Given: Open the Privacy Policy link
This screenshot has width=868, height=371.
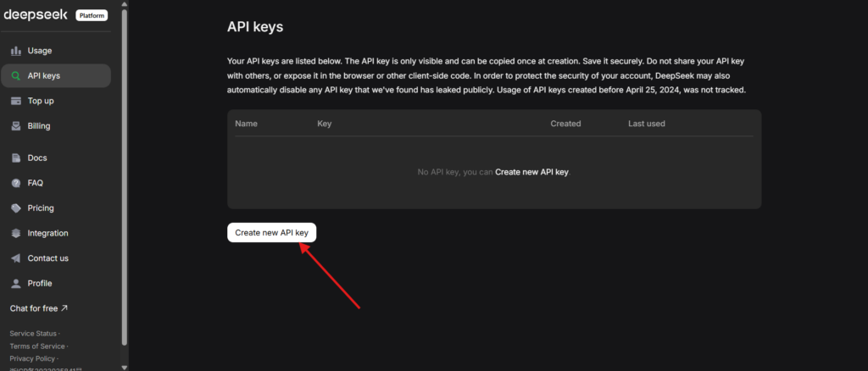Looking at the screenshot, I should (x=31, y=359).
